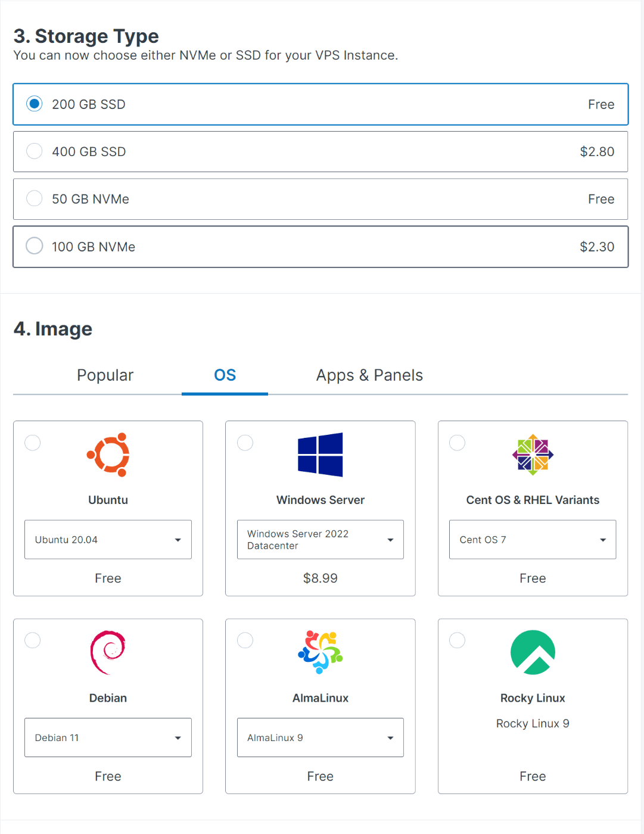Image resolution: width=644 pixels, height=834 pixels.
Task: Click the $2.30 price for 100 GB NVMe
Action: tap(597, 247)
